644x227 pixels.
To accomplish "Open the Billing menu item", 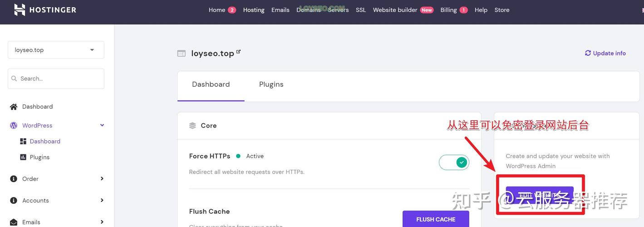I will [x=448, y=10].
